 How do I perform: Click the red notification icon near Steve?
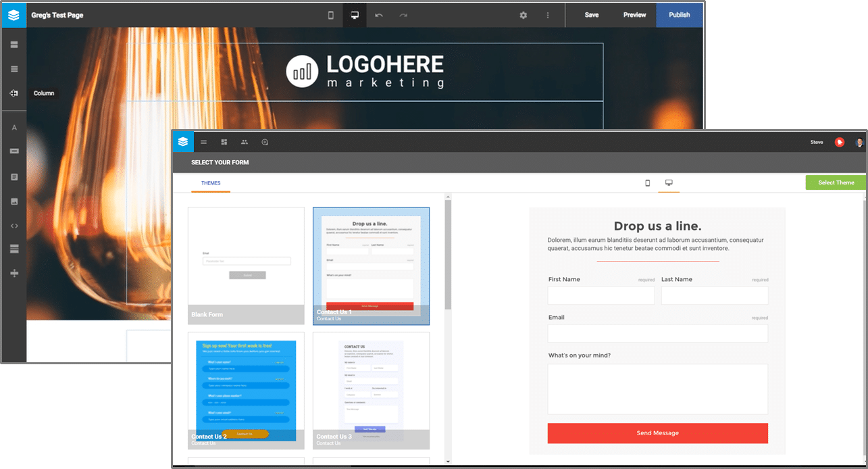tap(840, 142)
